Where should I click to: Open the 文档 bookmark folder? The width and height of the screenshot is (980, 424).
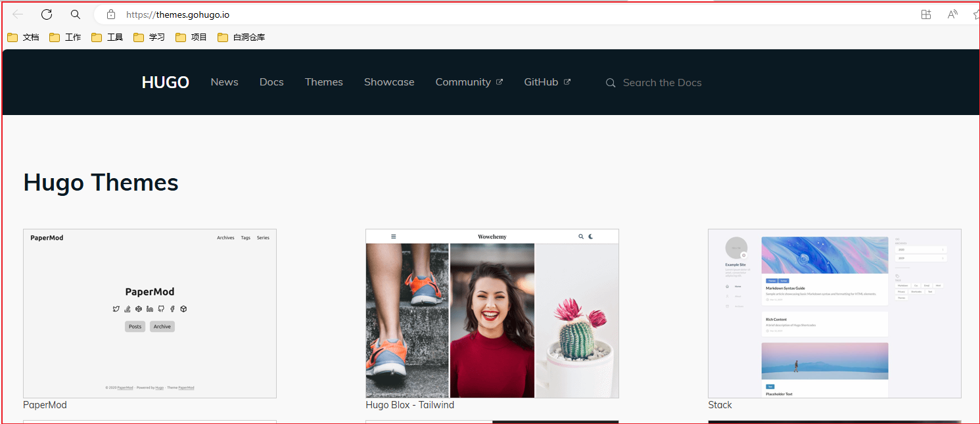pyautogui.click(x=24, y=37)
